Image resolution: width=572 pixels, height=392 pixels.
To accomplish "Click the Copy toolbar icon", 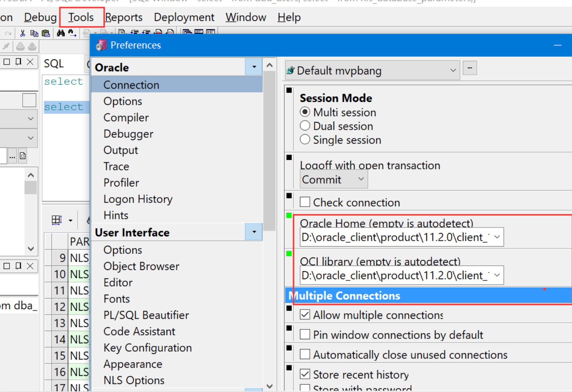I will tap(34, 34).
